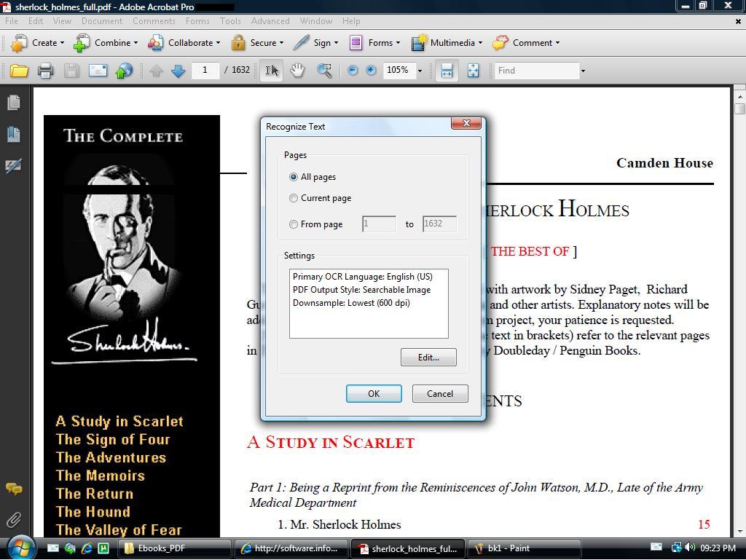Print the document
The height and width of the screenshot is (560, 746).
pyautogui.click(x=44, y=71)
